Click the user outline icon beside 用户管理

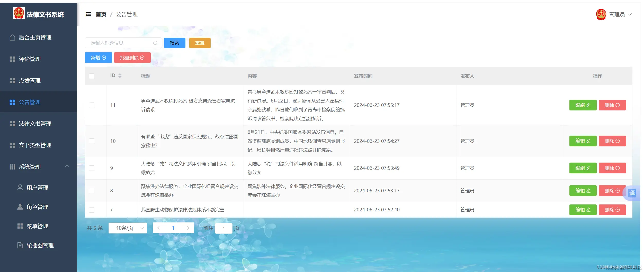point(20,187)
